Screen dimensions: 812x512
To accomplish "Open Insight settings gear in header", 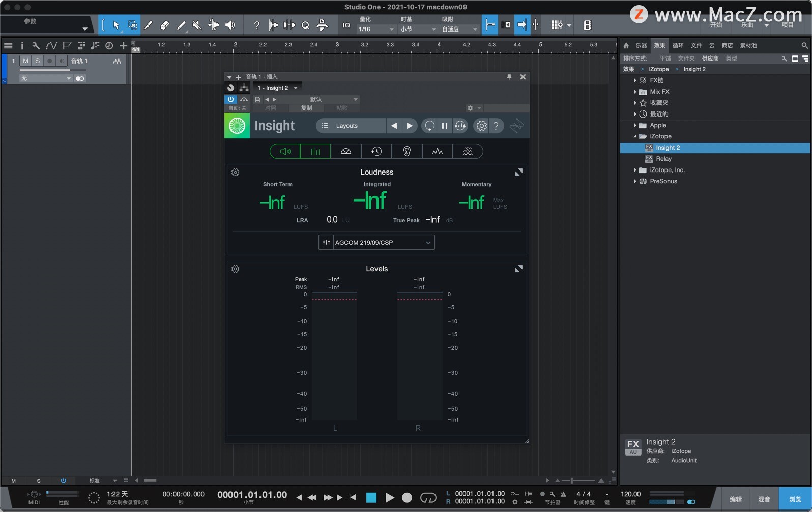I will click(481, 126).
